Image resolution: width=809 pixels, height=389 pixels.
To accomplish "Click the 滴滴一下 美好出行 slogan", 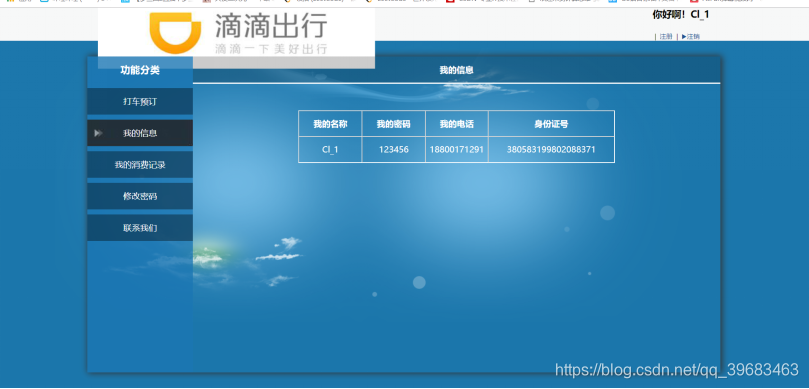I will coord(271,49).
